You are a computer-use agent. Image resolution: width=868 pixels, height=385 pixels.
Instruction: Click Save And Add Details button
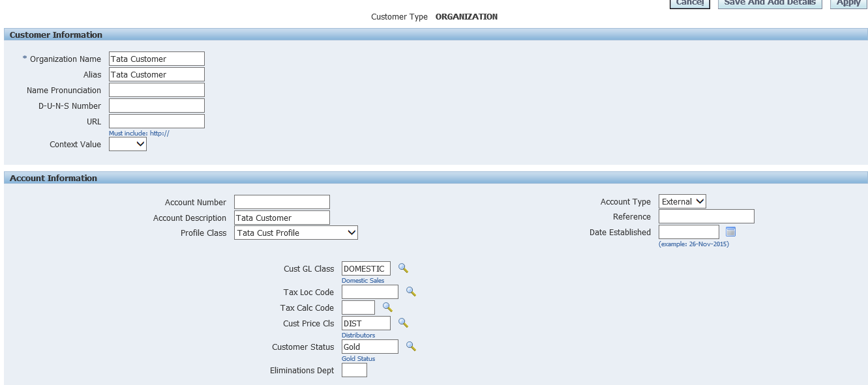coord(770,3)
